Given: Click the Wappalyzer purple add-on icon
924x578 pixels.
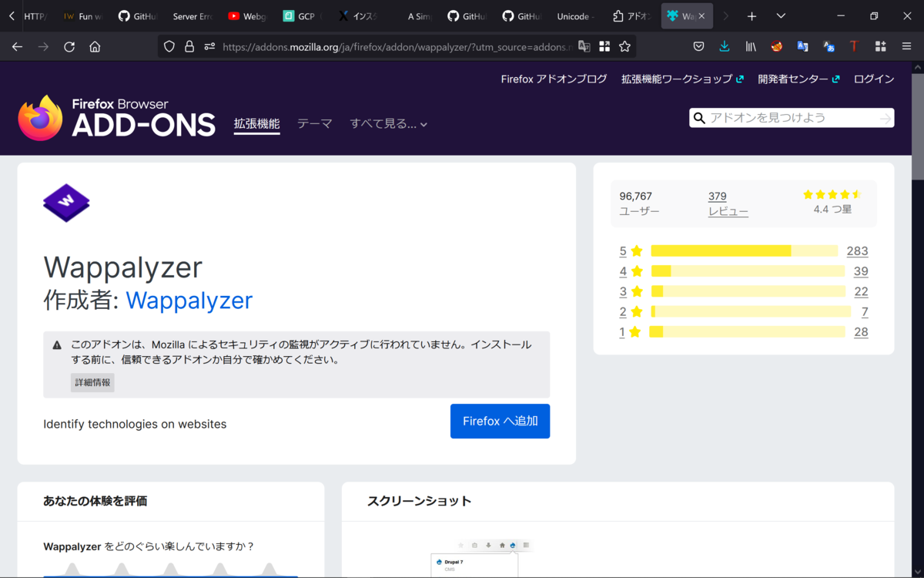Looking at the screenshot, I should click(x=66, y=203).
